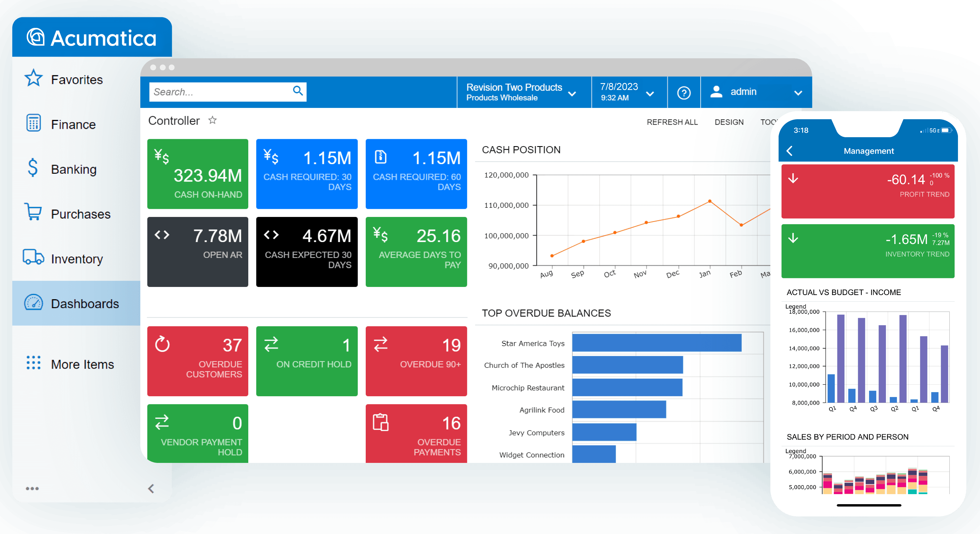Viewport: 980px width, 534px height.
Task: Click the 7.78M Open AR value
Action: (218, 236)
